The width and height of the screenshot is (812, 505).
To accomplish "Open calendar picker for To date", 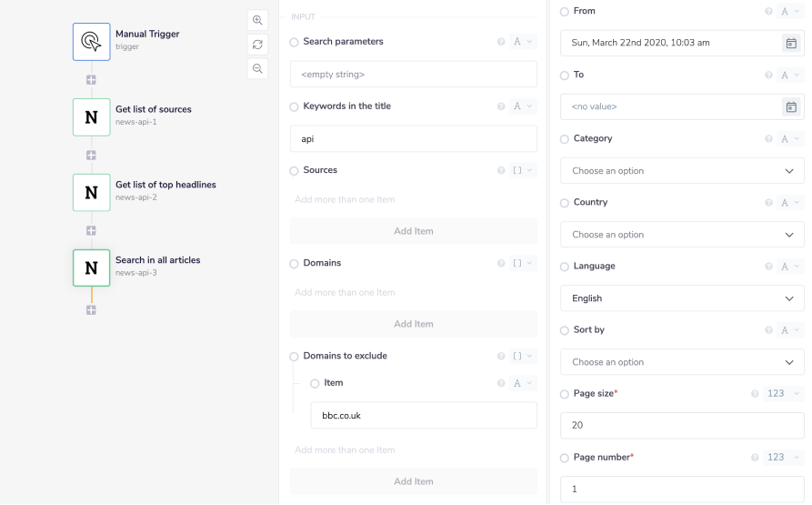I will point(791,106).
